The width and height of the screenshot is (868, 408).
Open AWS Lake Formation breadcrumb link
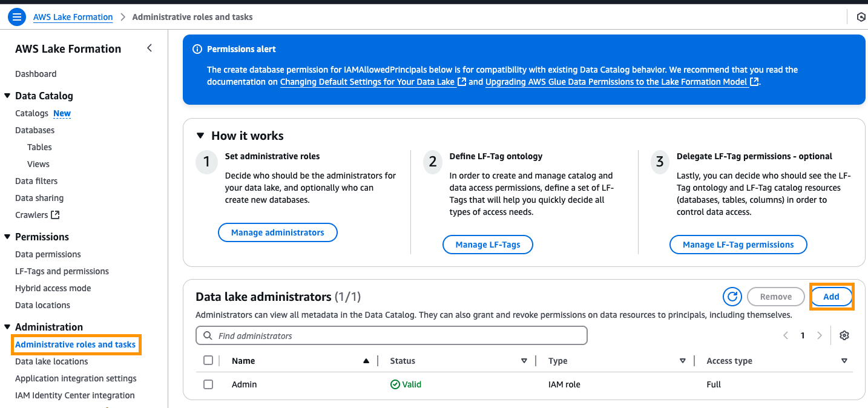click(x=73, y=17)
